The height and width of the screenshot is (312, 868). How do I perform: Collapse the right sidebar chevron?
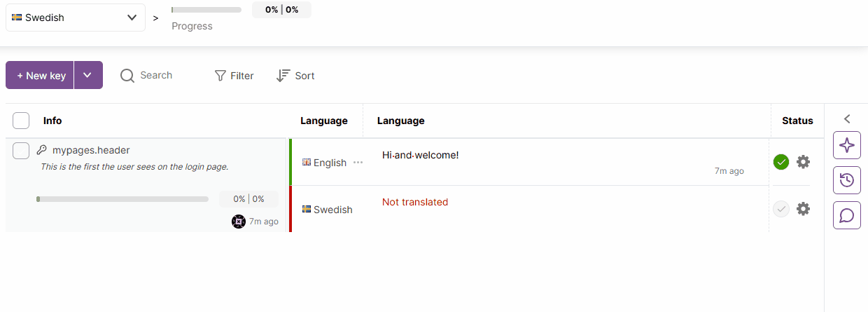[846, 119]
